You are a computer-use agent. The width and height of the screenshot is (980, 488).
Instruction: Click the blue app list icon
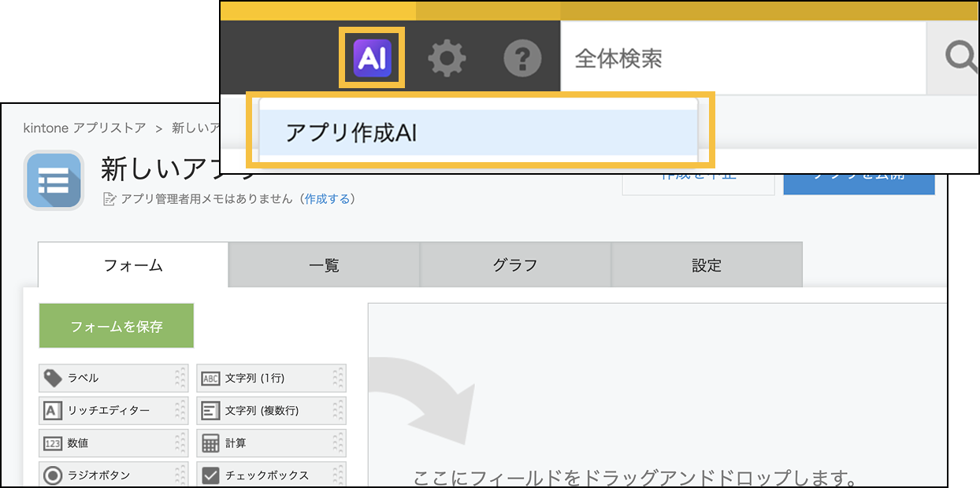tap(54, 180)
